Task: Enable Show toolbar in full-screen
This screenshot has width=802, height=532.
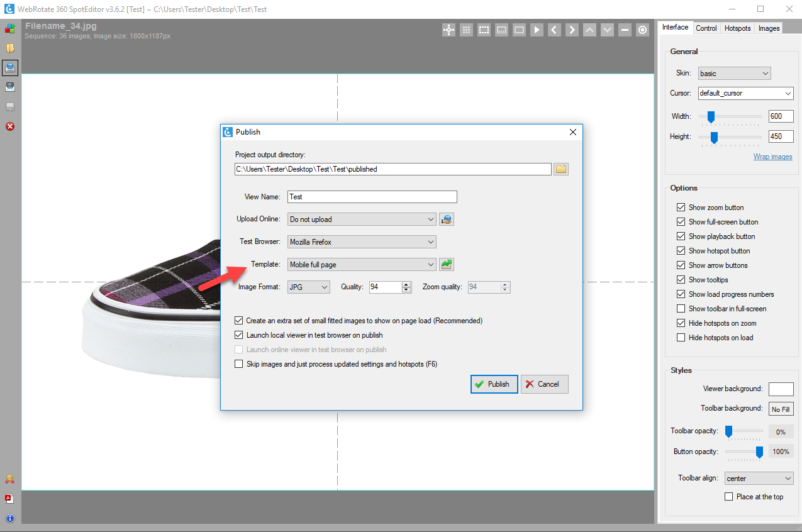Action: coord(681,309)
